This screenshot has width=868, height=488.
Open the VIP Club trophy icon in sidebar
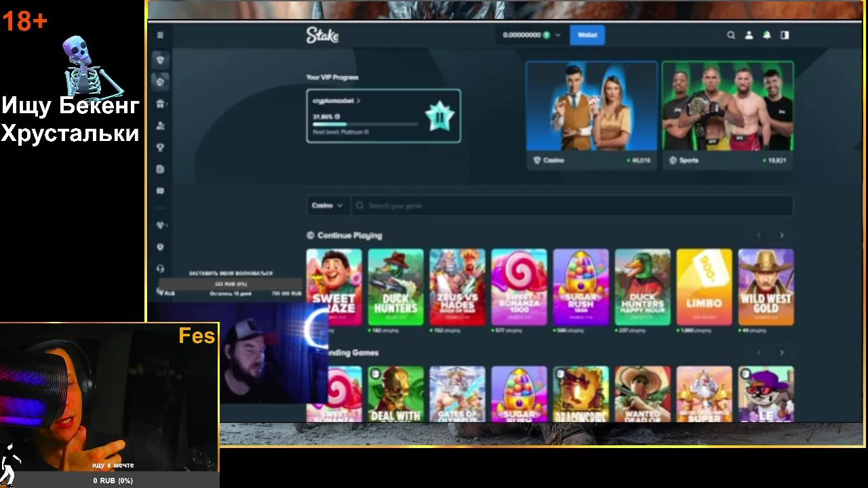tap(160, 147)
